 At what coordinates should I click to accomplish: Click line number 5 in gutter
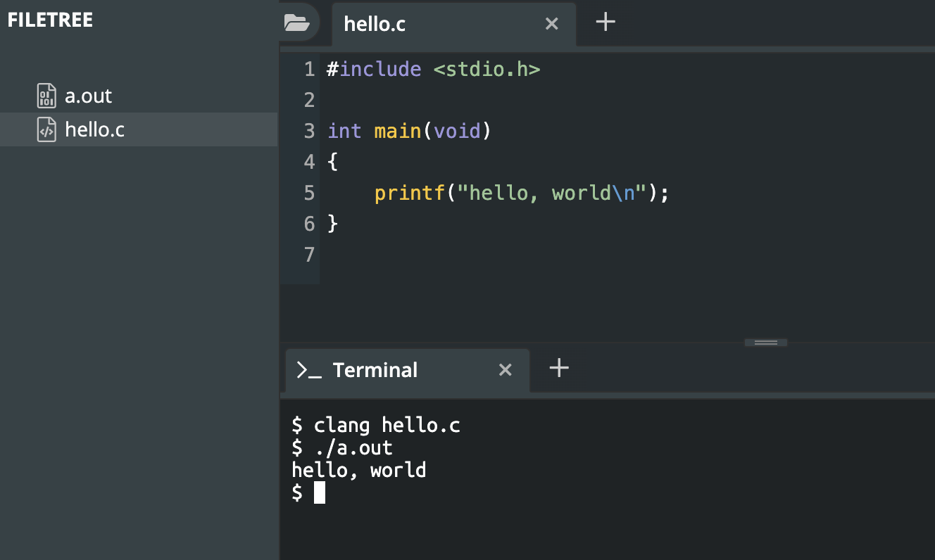309,193
